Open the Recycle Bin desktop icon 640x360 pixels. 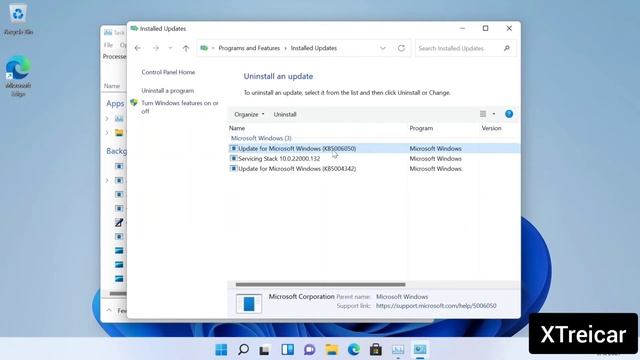point(18,20)
